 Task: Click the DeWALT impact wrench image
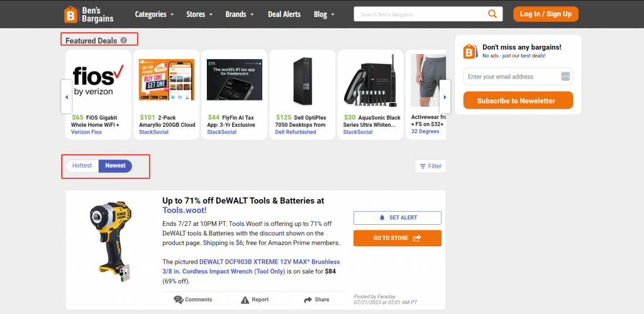tap(111, 242)
